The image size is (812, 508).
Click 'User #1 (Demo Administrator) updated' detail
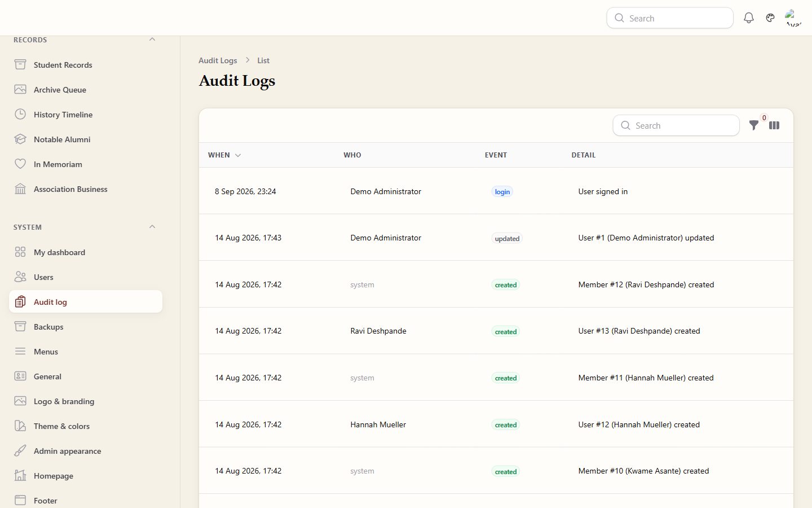[x=646, y=238]
